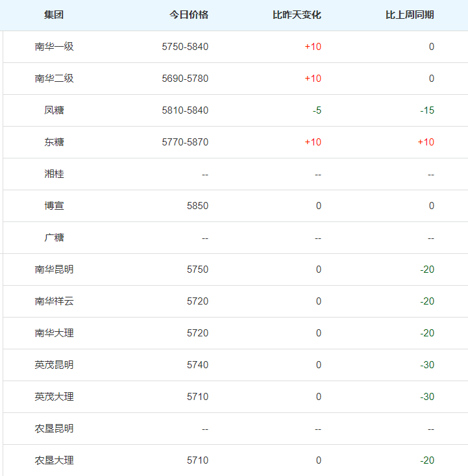Viewport: 468px width, 476px height.
Task: Click the -15 weekly change value
Action: pos(427,110)
